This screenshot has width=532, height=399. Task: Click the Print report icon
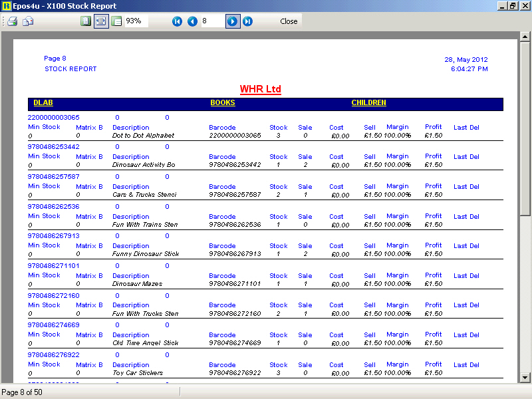tap(12, 21)
